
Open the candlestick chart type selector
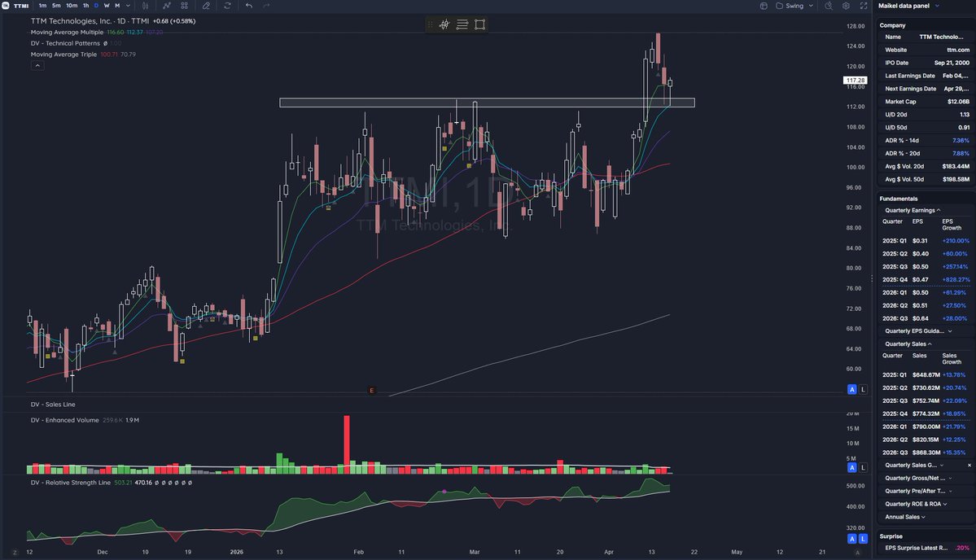point(145,6)
